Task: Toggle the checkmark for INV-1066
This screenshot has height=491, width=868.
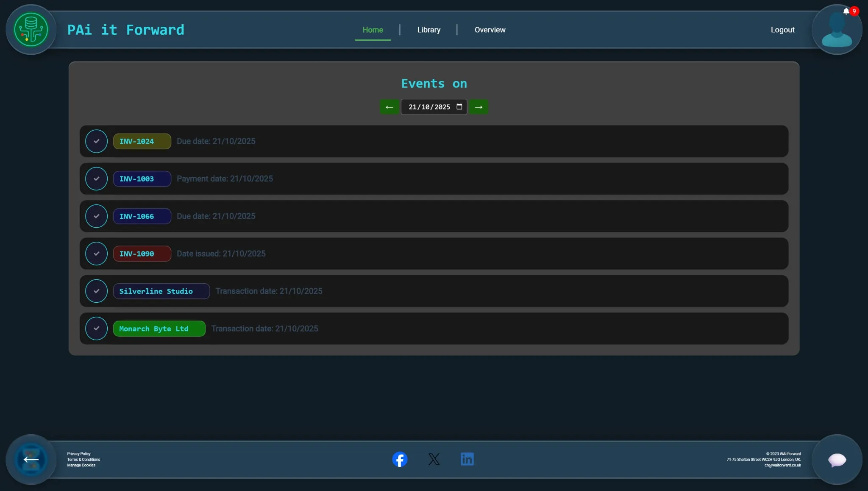Action: [96, 216]
